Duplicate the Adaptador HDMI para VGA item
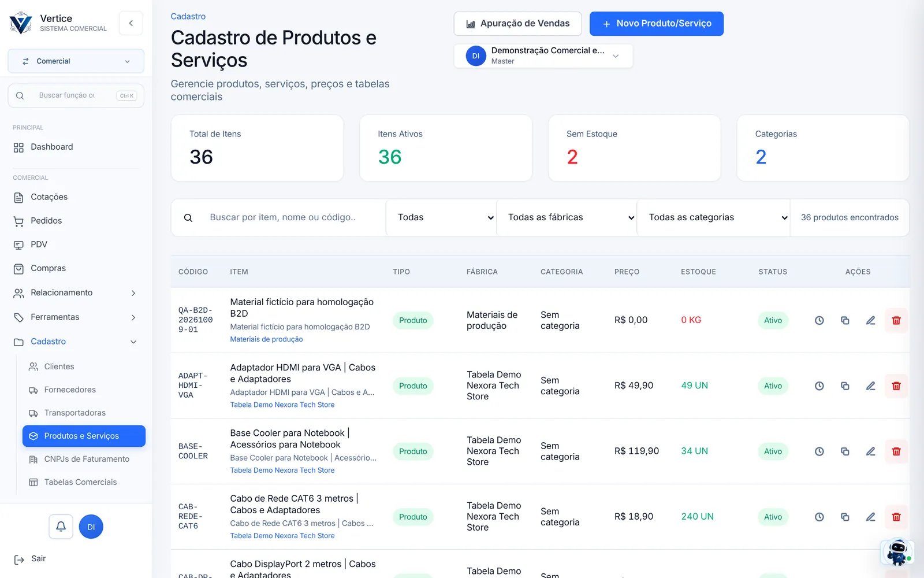924x578 pixels. (845, 386)
